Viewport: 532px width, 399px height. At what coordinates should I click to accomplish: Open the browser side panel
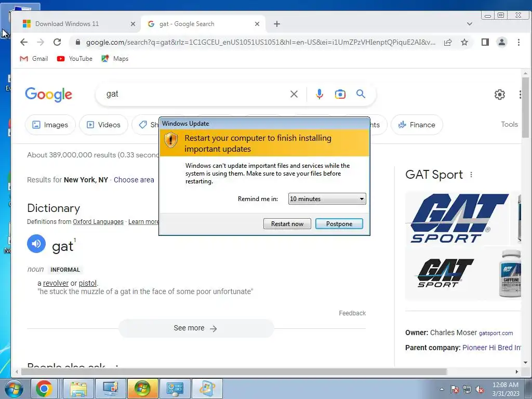[485, 42]
